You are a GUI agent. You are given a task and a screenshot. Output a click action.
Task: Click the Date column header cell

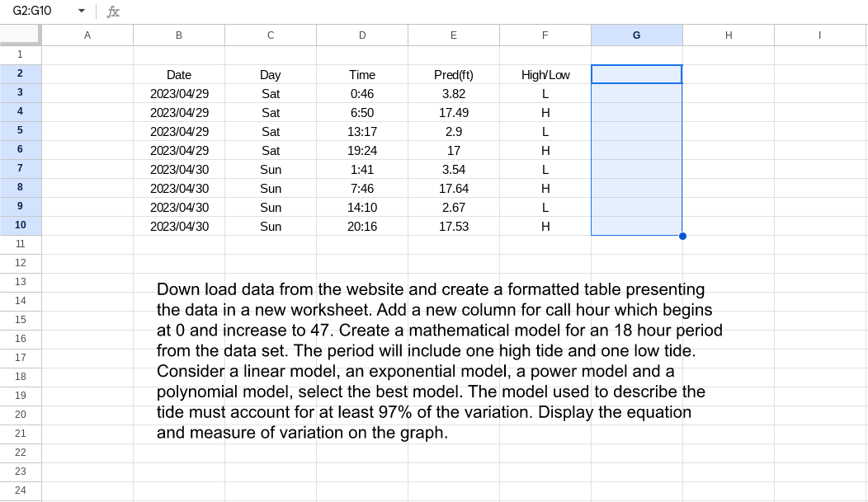(178, 74)
